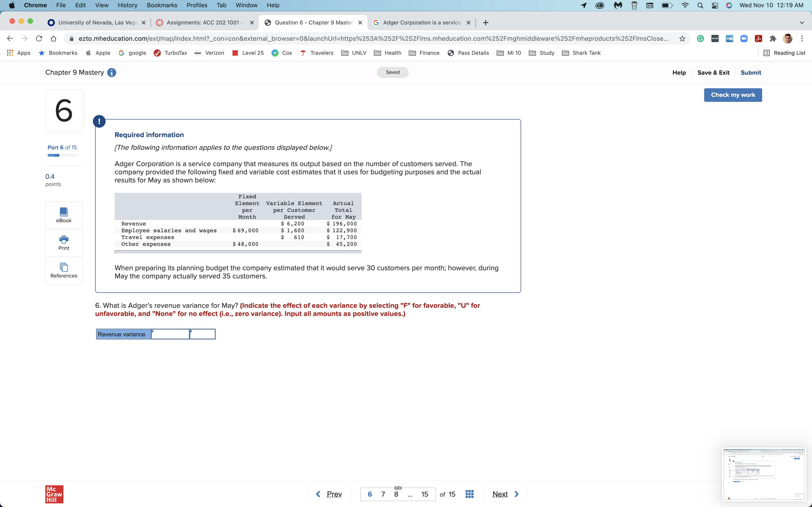The width and height of the screenshot is (812, 507).
Task: Open the Grammarly browser extension
Action: [701, 38]
